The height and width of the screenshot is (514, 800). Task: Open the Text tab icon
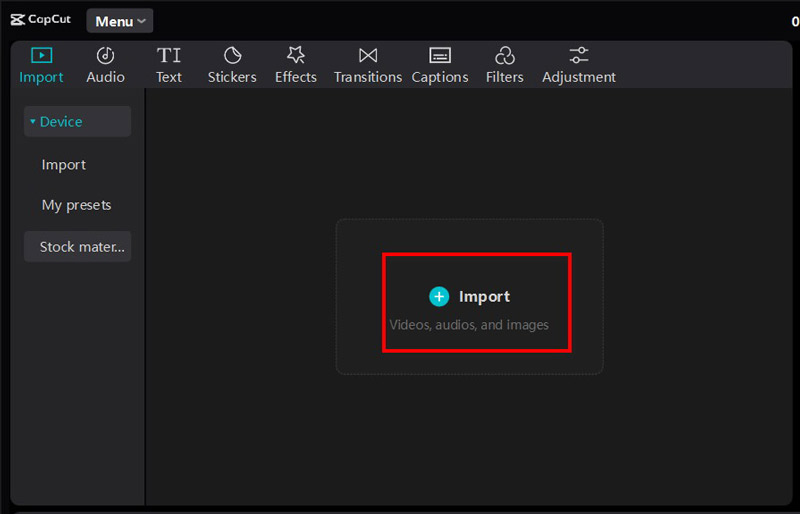click(x=169, y=55)
